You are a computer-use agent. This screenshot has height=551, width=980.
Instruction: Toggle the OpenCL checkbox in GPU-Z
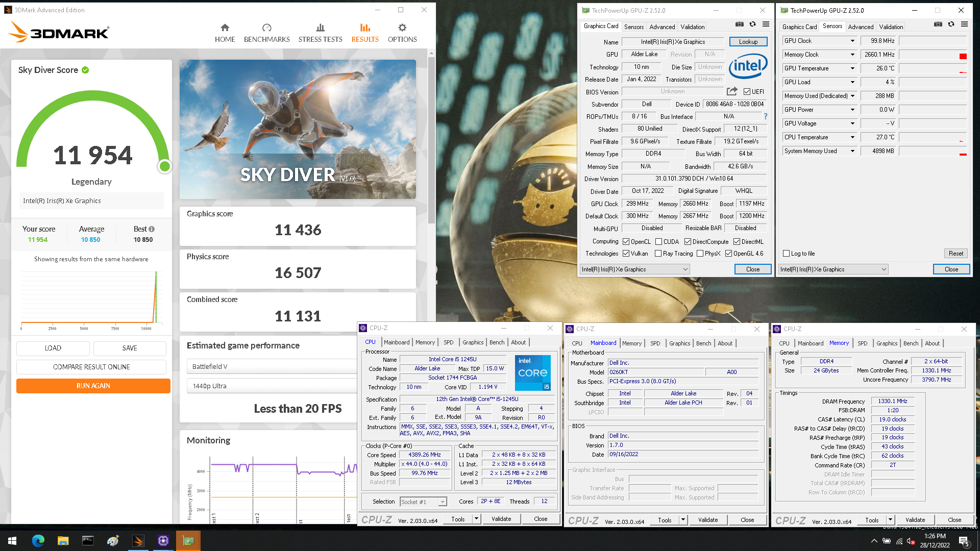[x=626, y=242]
